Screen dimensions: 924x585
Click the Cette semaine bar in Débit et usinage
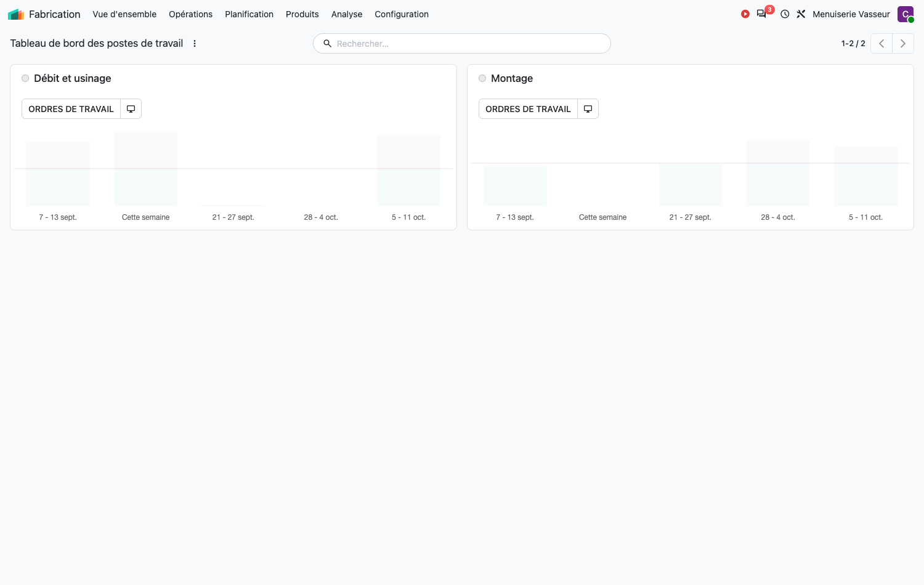[146, 169]
